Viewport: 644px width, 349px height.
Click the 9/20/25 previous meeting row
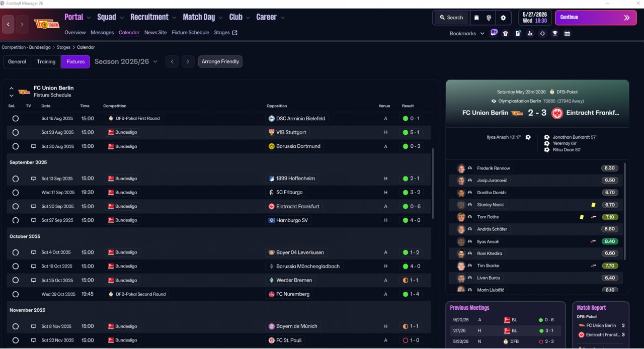[x=507, y=320]
